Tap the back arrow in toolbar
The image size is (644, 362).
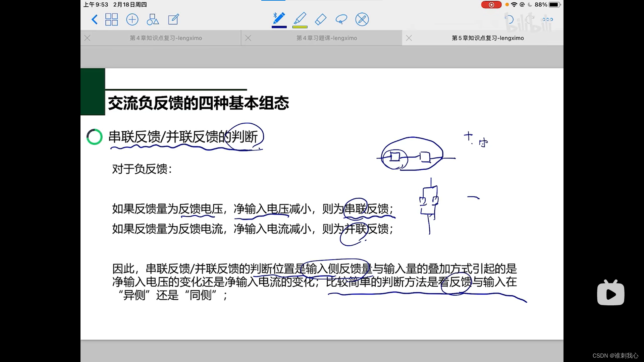(x=95, y=19)
